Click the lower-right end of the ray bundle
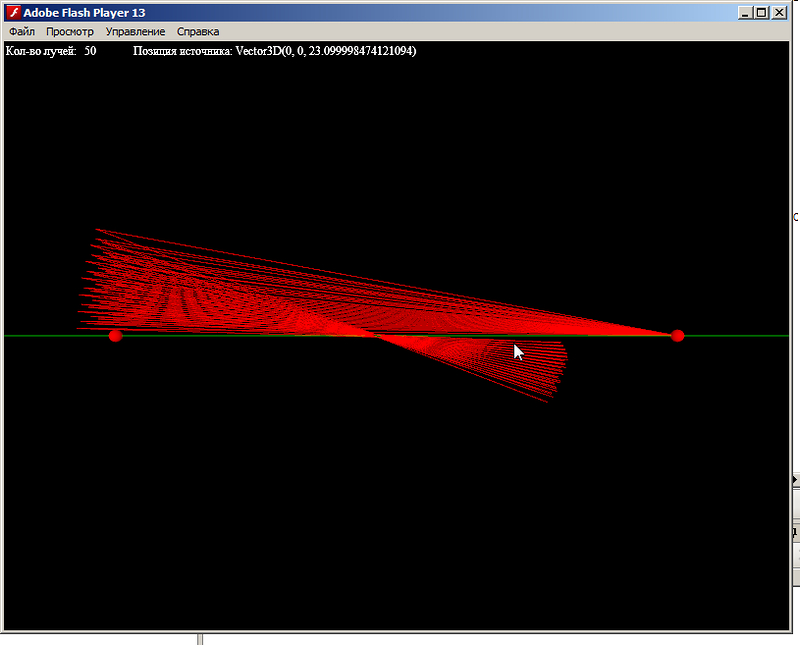The width and height of the screenshot is (800, 645). point(546,402)
